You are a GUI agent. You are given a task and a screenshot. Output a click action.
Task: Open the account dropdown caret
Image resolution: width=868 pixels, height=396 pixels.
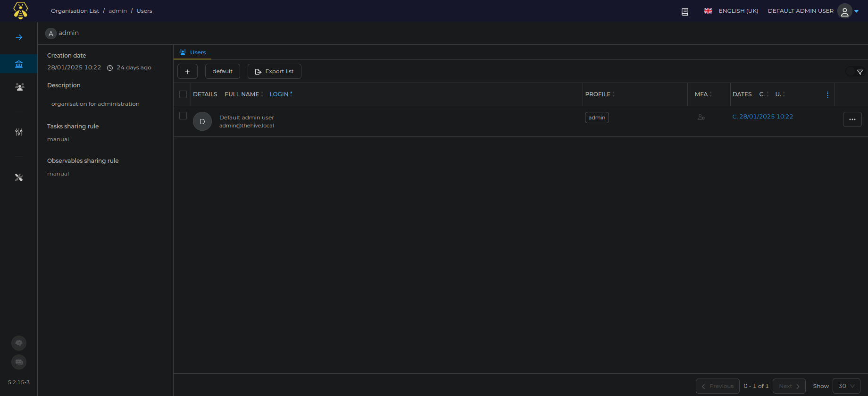pos(857,11)
